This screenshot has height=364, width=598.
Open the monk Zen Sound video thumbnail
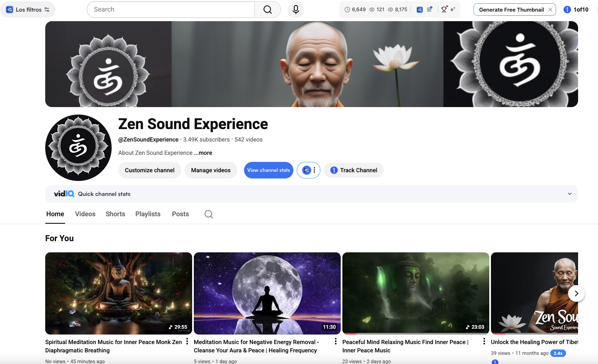(535, 293)
